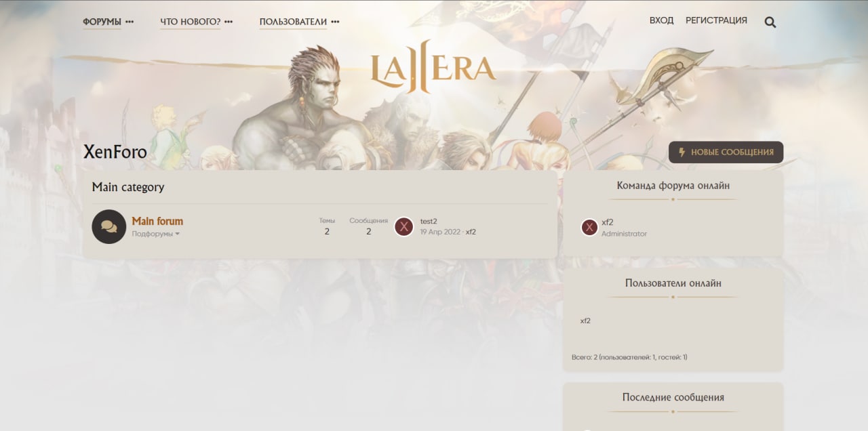Click the ВХОД login link
This screenshot has height=431, width=868.
[661, 20]
